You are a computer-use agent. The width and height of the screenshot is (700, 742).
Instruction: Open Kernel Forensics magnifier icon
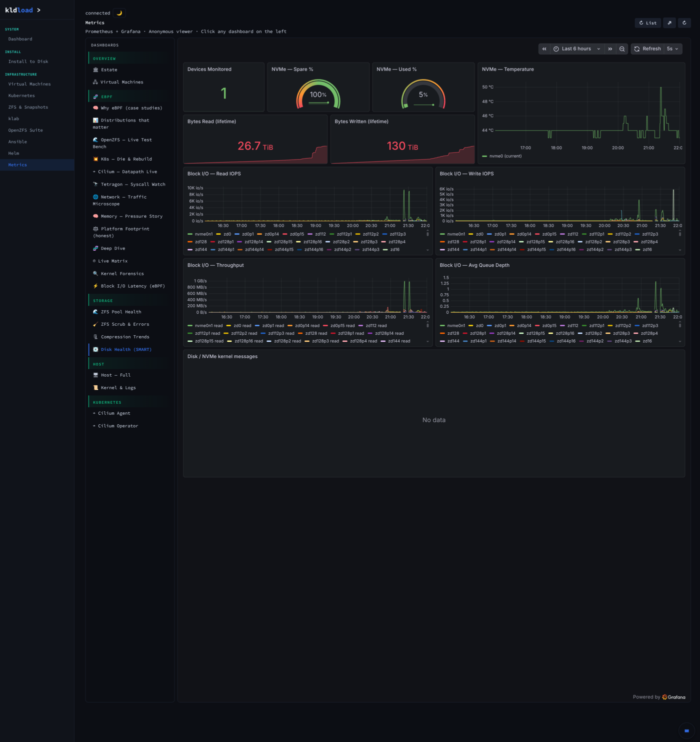[95, 274]
